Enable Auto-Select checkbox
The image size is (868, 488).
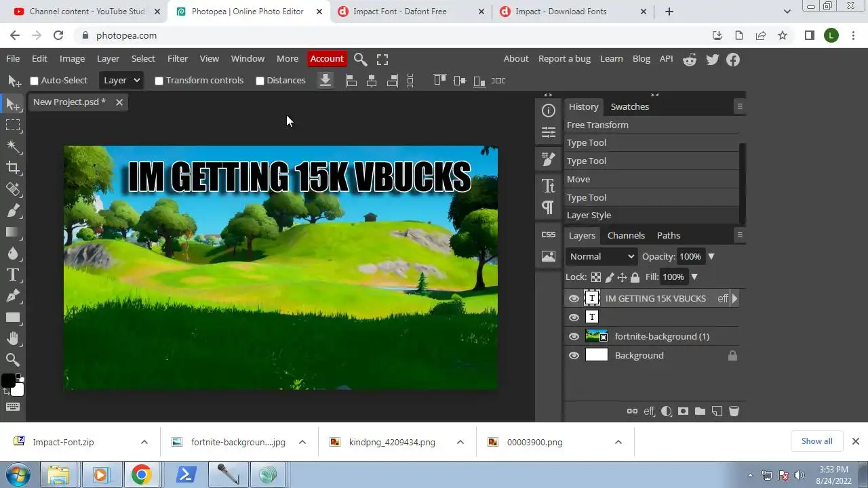coord(34,81)
